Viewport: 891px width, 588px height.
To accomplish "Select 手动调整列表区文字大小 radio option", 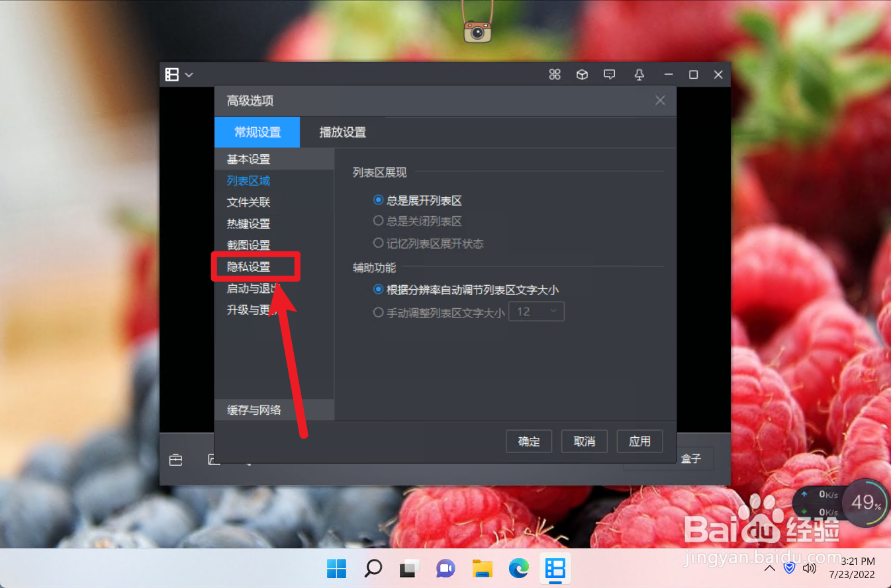I will pos(440,312).
